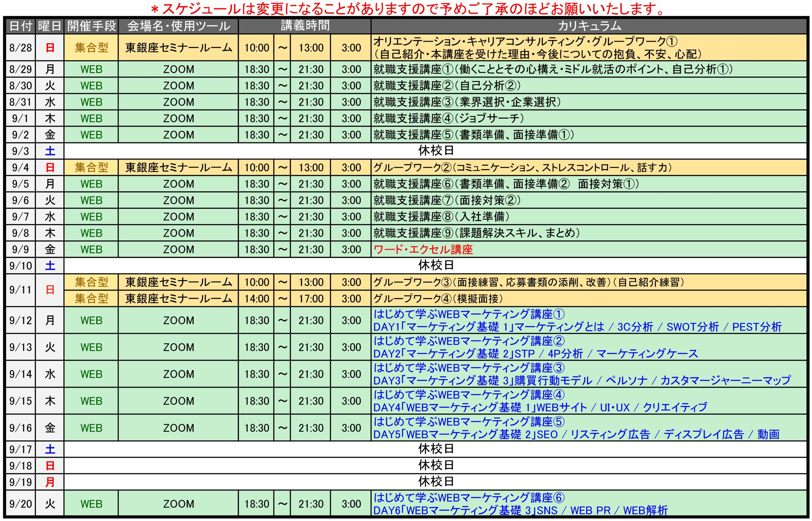812x521 pixels.
Task: Select 就職支援講座③ 業界選択 cell
Action: point(589,102)
